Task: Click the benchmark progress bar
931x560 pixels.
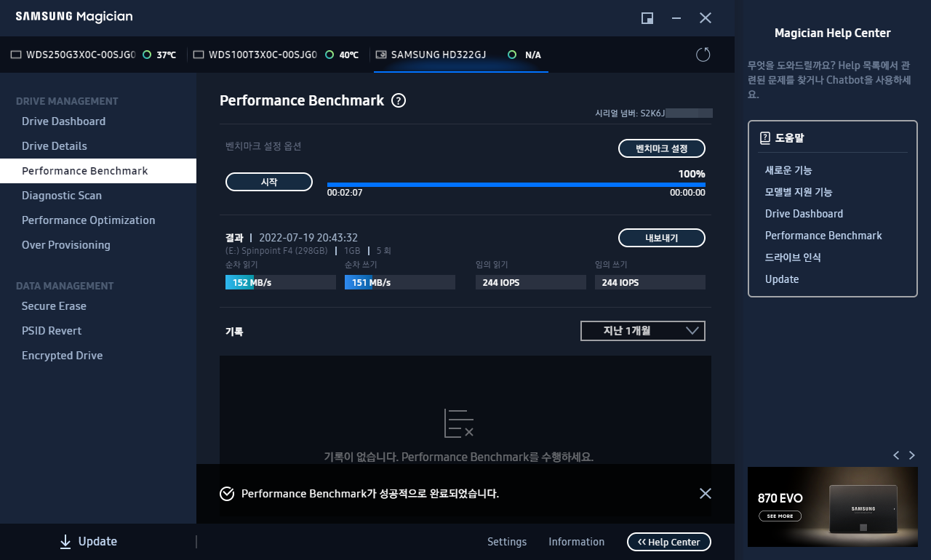Action: coord(516,185)
